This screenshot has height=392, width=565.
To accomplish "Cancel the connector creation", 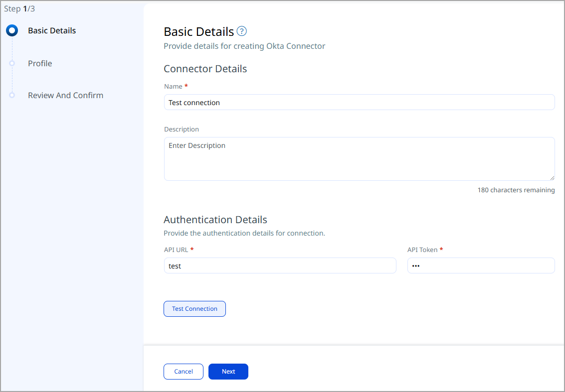I will pos(184,372).
